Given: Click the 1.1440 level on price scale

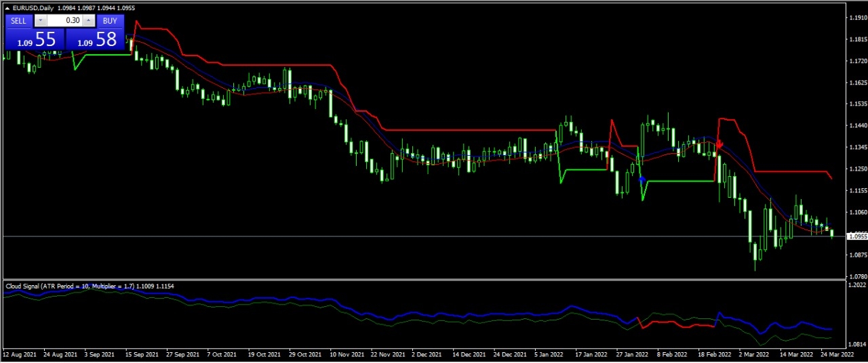Looking at the screenshot, I should click(857, 125).
